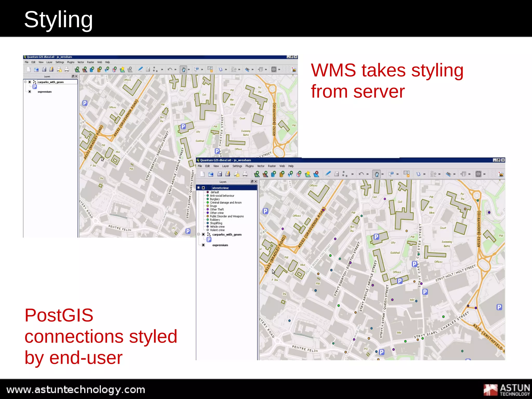Click Add Vector Layer icon in back QGIS window
Screen dimensions: 532x399
tap(77, 69)
